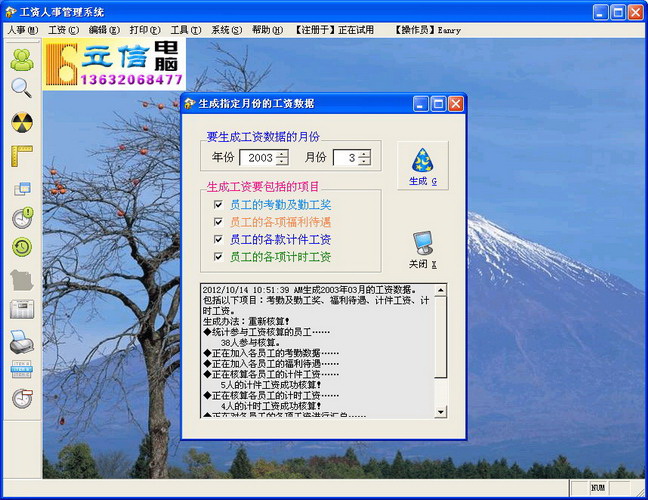Click the gray folder-shaped sidebar icon
Viewport: 648px width, 500px height.
coord(22,280)
